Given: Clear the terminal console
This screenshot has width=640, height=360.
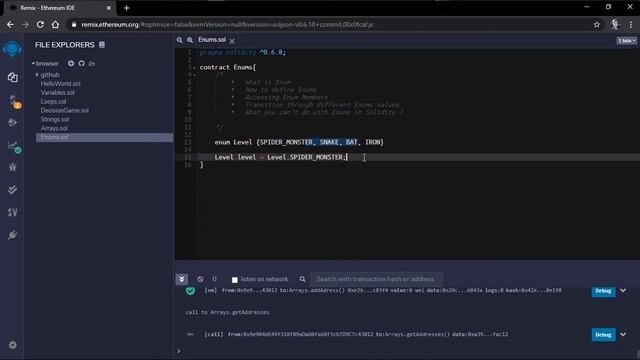Looking at the screenshot, I should point(200,279).
